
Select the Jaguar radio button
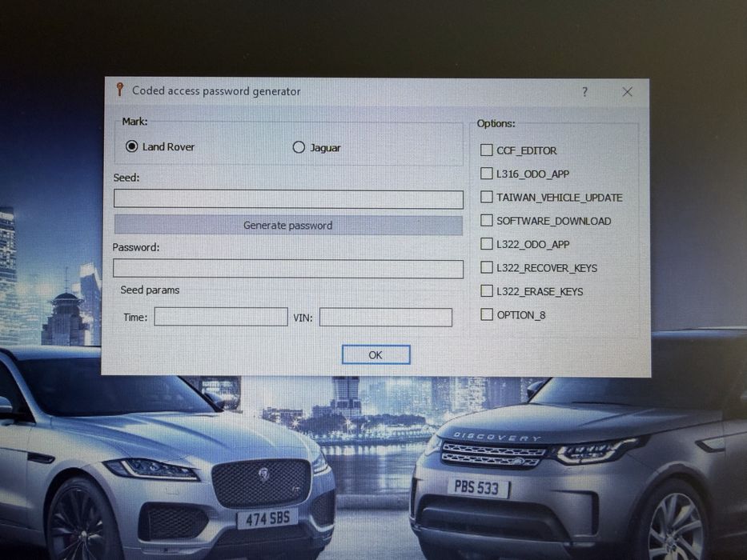[299, 147]
